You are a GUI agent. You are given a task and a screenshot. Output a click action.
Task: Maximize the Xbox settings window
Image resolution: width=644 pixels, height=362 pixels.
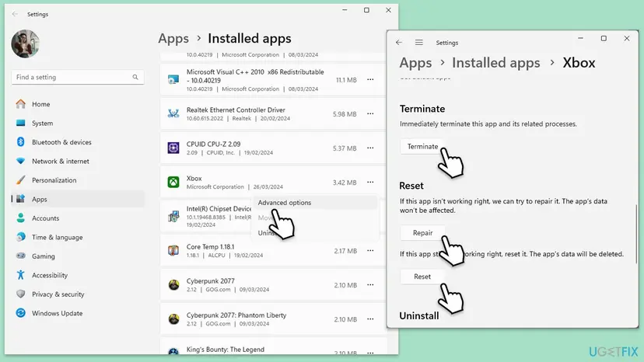(604, 38)
